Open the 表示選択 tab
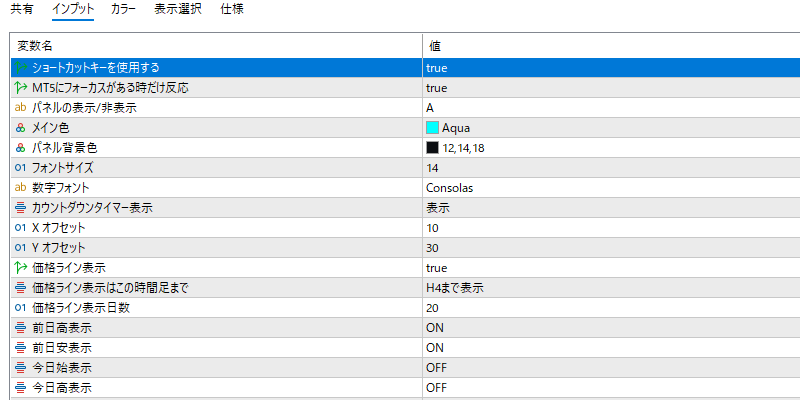The width and height of the screenshot is (800, 400). click(x=178, y=9)
